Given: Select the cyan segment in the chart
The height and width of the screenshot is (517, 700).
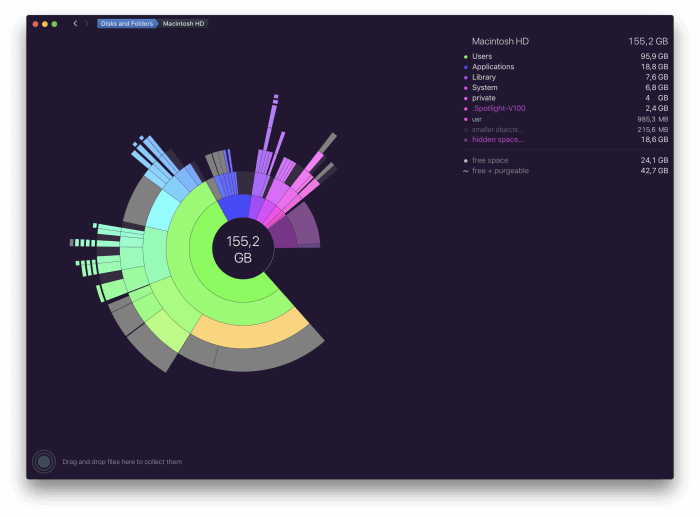Looking at the screenshot, I should (162, 210).
